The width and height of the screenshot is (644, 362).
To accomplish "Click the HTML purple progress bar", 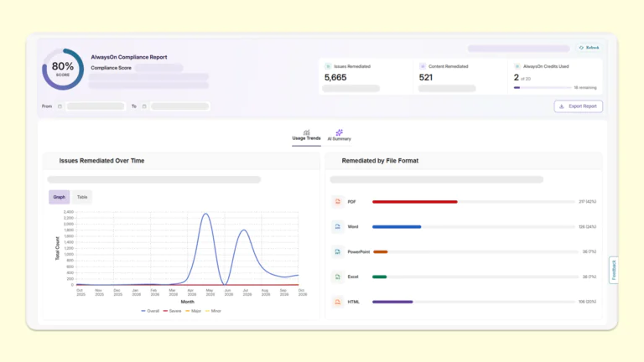I will pos(392,302).
